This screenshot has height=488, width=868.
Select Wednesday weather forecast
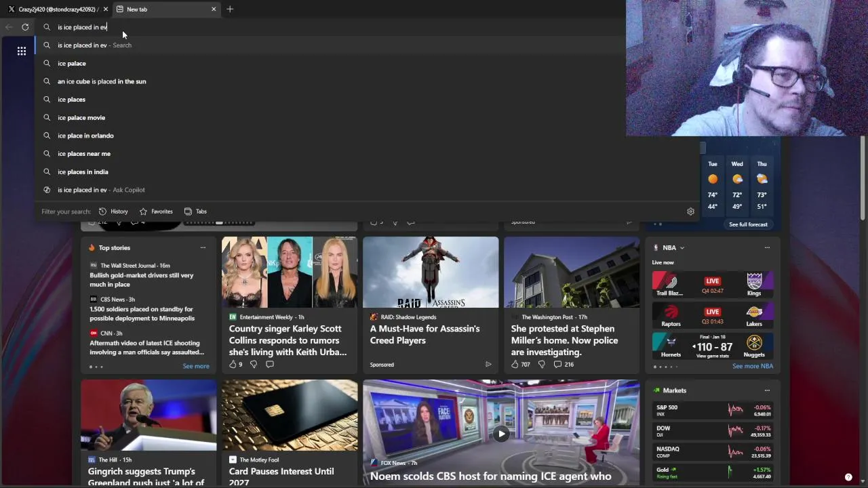[x=737, y=185]
